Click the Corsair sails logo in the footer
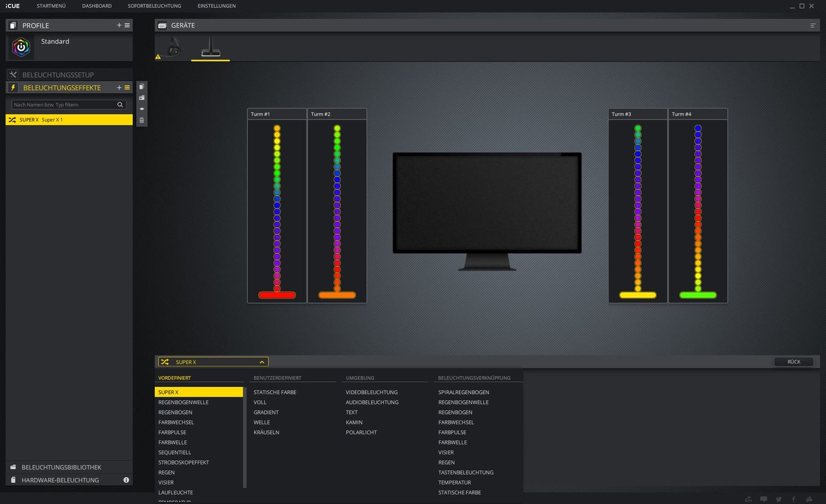Image resolution: width=826 pixels, height=504 pixels. 809,499
